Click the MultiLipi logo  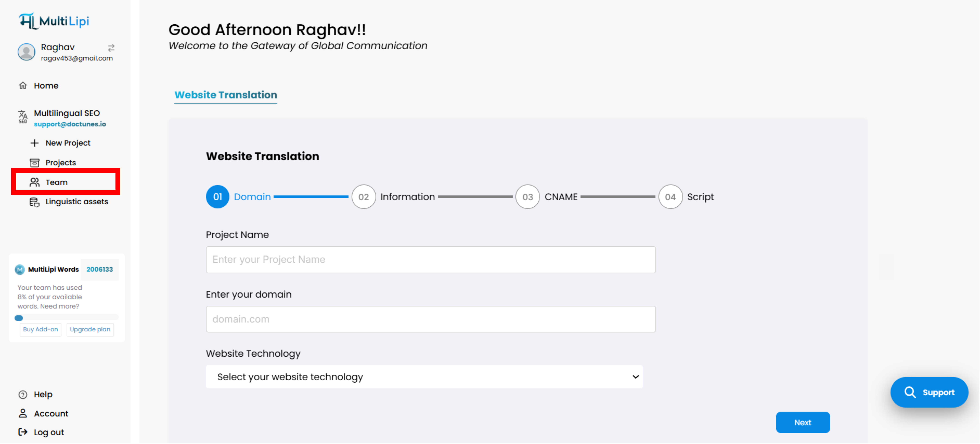click(x=54, y=21)
